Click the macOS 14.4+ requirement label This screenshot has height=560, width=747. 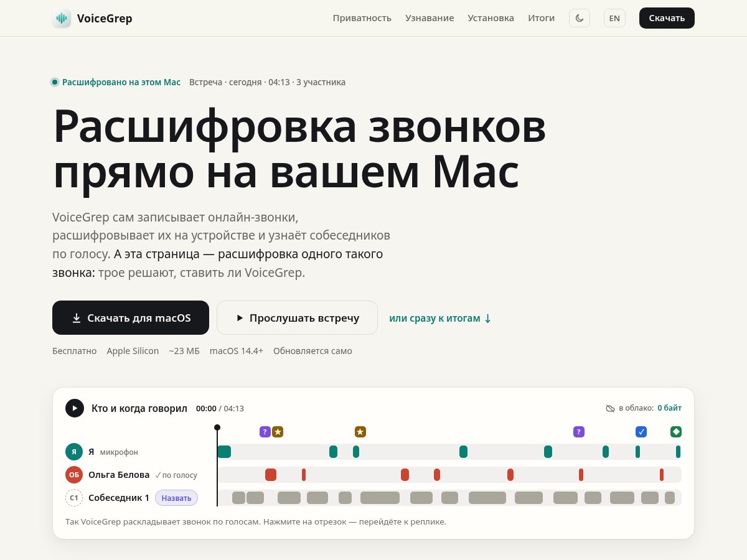237,351
